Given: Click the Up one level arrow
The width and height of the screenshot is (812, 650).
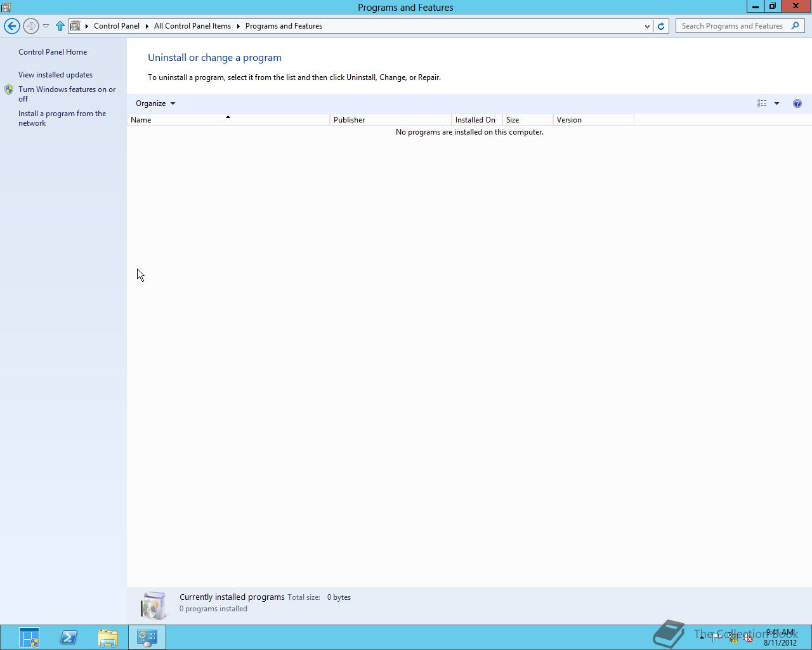Looking at the screenshot, I should 60,26.
